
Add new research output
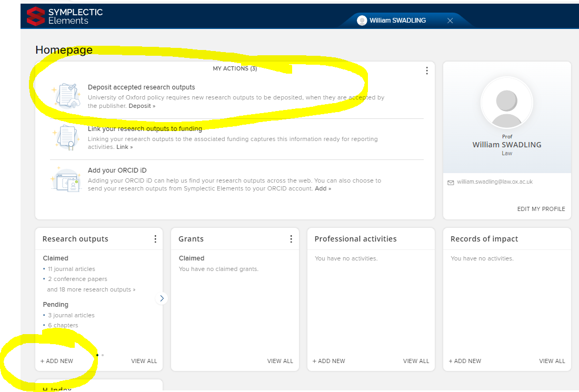point(57,361)
